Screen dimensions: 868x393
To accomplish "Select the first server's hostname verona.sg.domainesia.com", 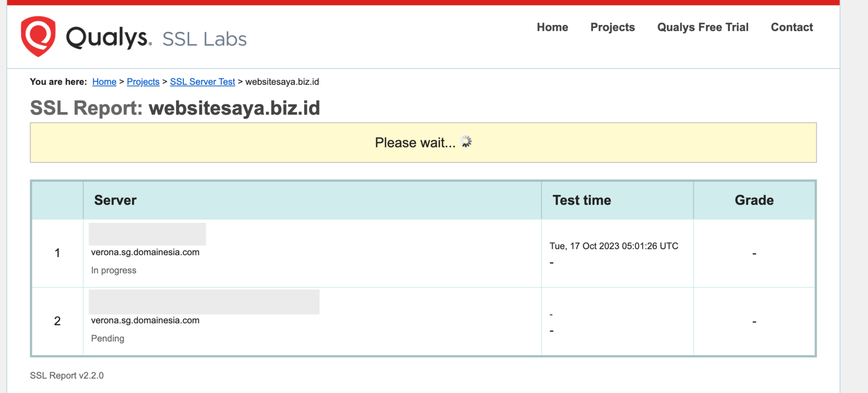I will [145, 252].
